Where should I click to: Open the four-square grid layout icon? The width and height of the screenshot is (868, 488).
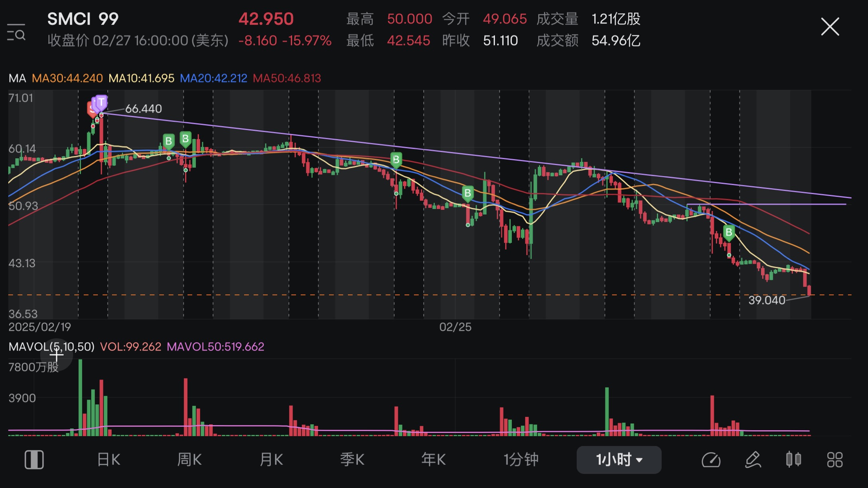coord(834,460)
